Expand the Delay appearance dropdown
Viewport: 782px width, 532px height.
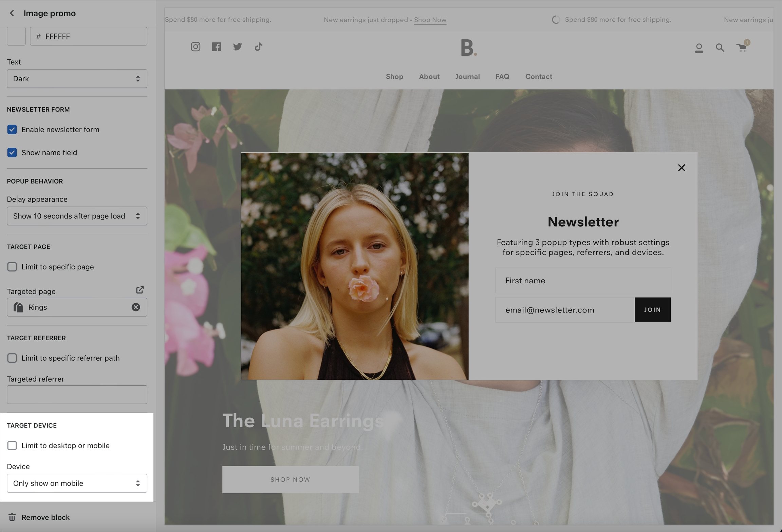click(77, 216)
